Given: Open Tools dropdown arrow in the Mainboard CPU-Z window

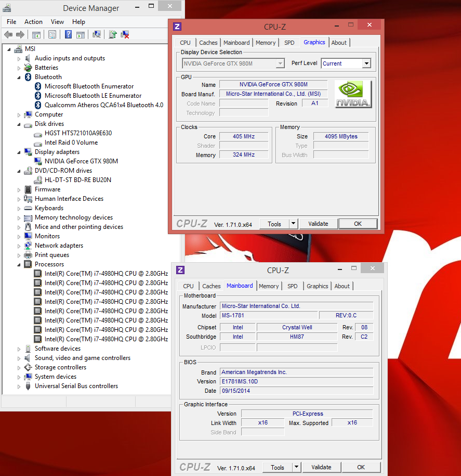Looking at the screenshot, I should pos(296,467).
